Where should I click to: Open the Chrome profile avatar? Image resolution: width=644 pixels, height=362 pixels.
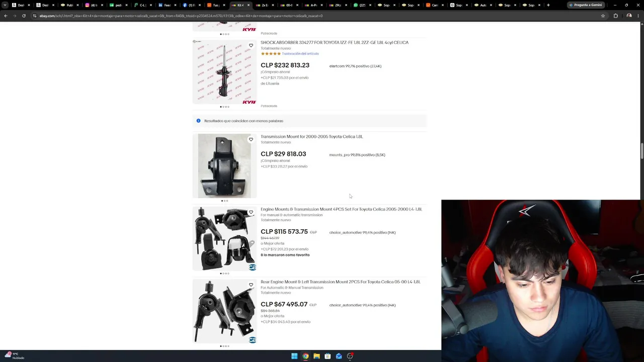click(x=629, y=16)
